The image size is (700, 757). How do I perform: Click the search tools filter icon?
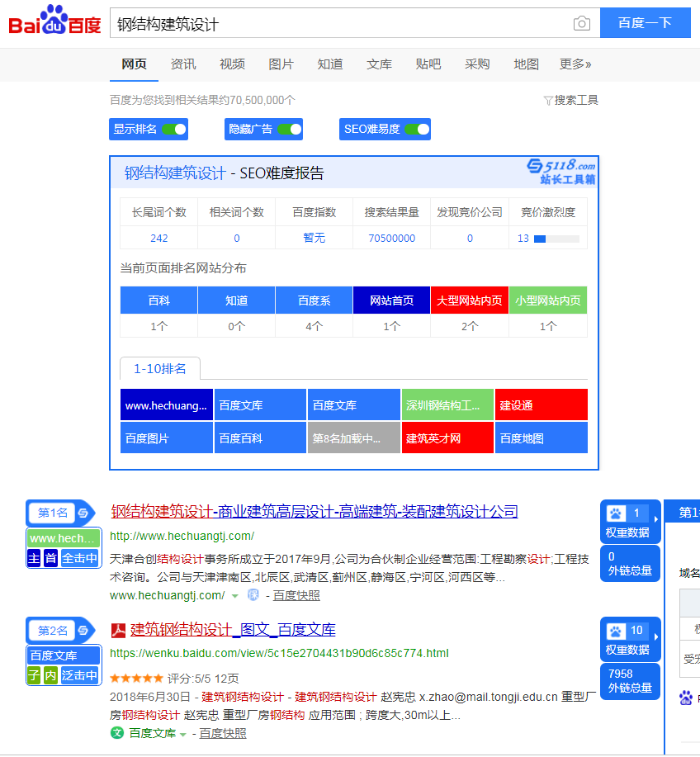(547, 101)
